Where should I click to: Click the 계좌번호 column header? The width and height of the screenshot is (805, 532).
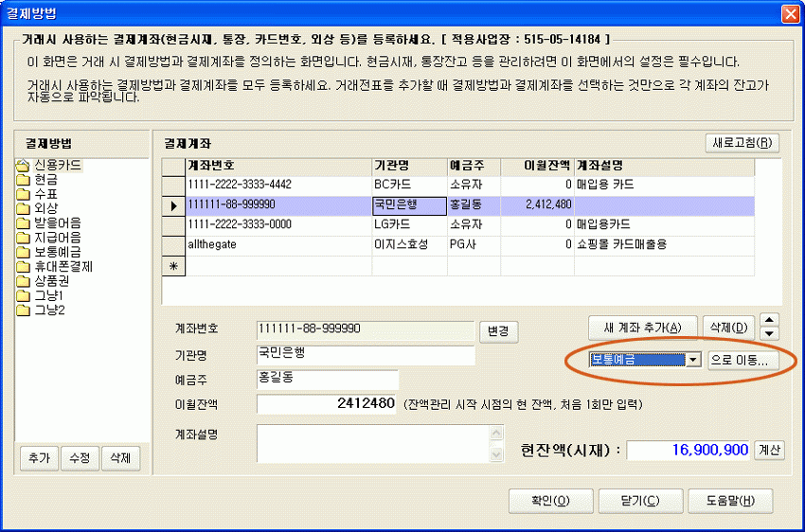(x=278, y=166)
